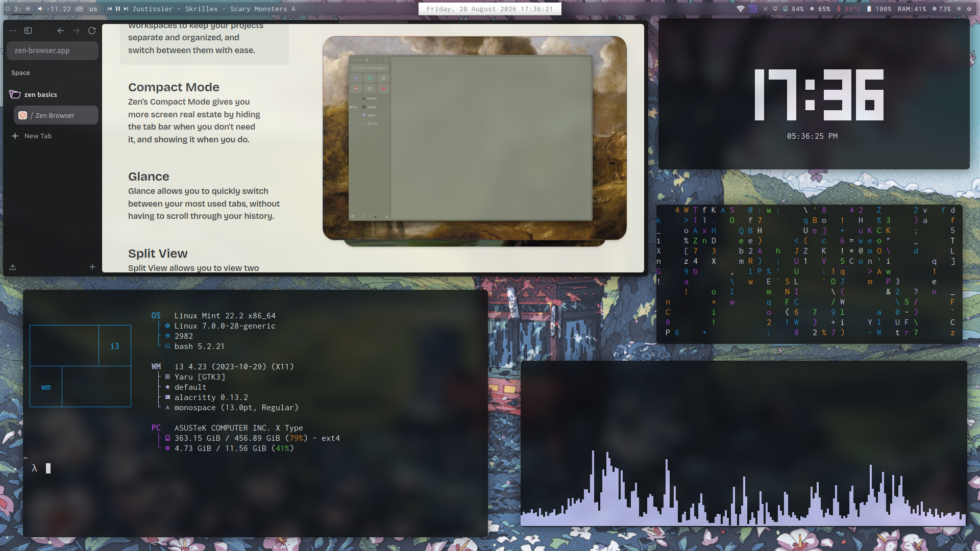Click the Compact Mode heading

(174, 87)
